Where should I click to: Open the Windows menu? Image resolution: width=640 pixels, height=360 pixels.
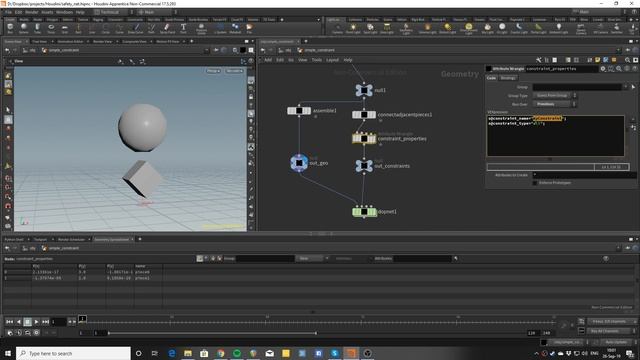pyautogui.click(x=64, y=12)
